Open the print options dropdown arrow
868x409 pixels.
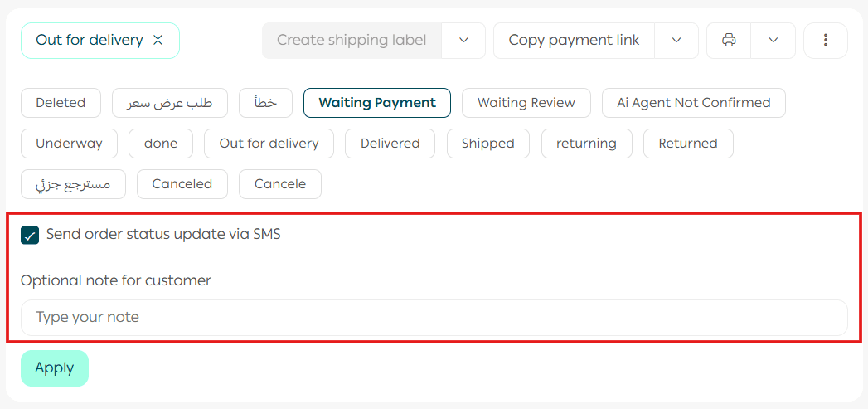pos(773,40)
